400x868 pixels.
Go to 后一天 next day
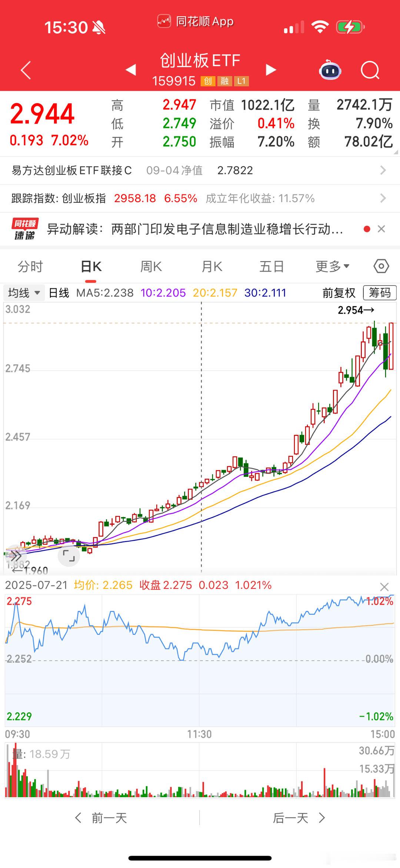[299, 818]
